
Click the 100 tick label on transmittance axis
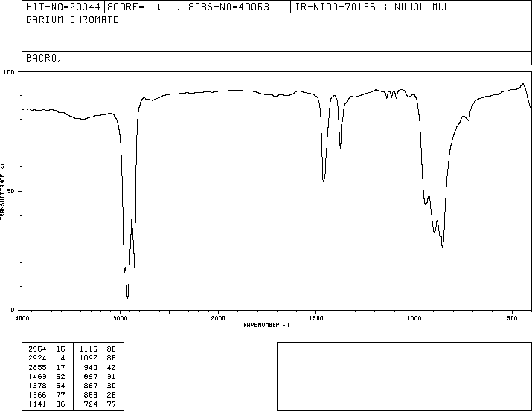point(9,72)
